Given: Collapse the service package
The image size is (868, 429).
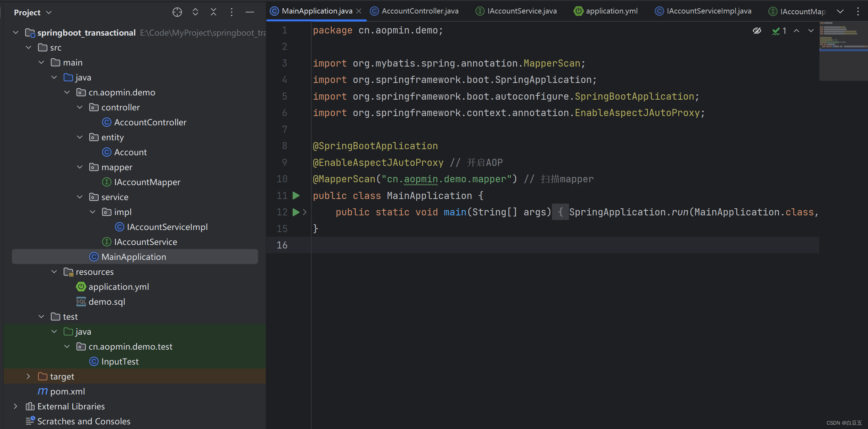Looking at the screenshot, I should click(80, 197).
